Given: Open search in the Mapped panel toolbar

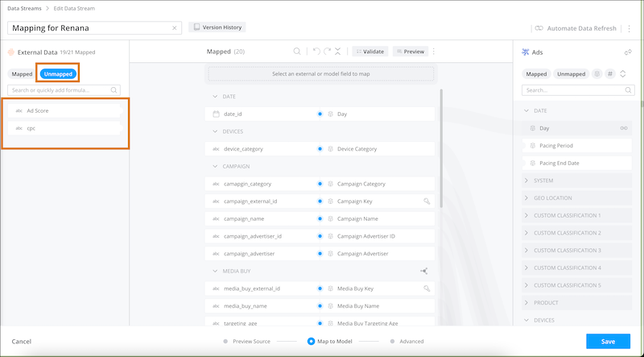Looking at the screenshot, I should tap(297, 52).
